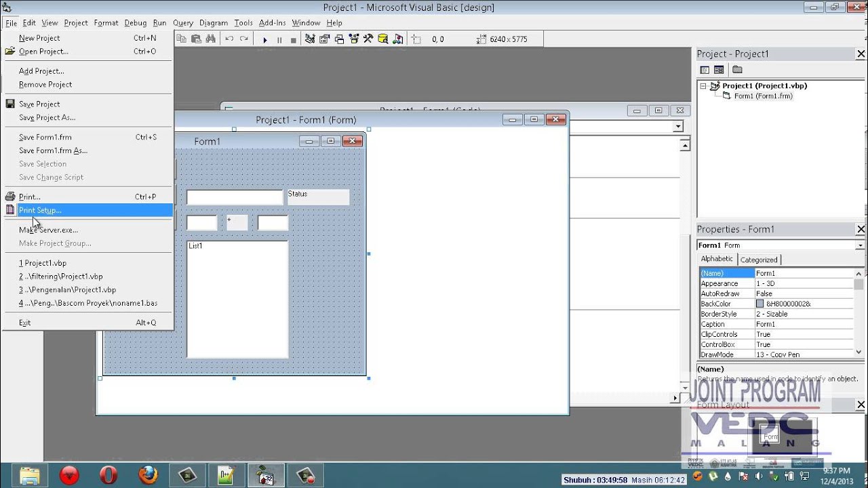The image size is (868, 488).
Task: Click View Code icon in Project panel
Action: [x=705, y=70]
